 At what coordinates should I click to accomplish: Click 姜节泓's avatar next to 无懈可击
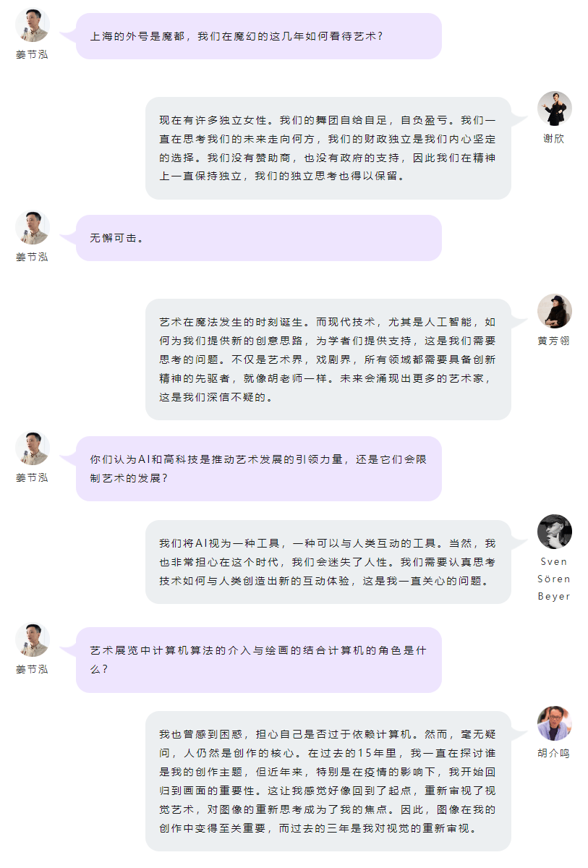click(32, 228)
